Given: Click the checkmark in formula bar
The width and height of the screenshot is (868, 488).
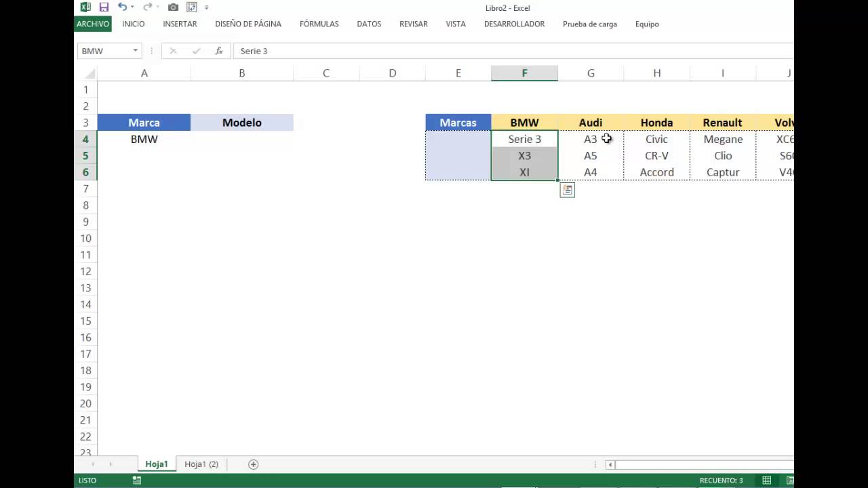Looking at the screenshot, I should 196,51.
